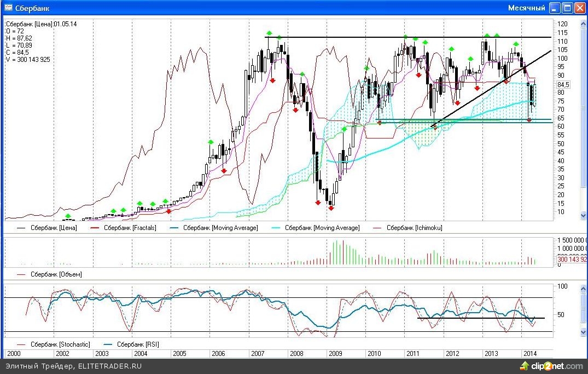Minimize the Сбербанк chart window

click(x=555, y=8)
